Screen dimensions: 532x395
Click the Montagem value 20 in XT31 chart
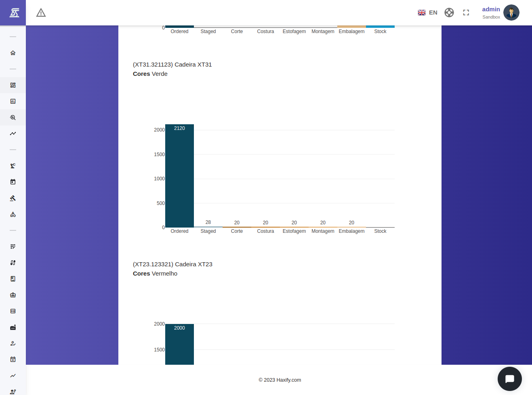point(323,223)
